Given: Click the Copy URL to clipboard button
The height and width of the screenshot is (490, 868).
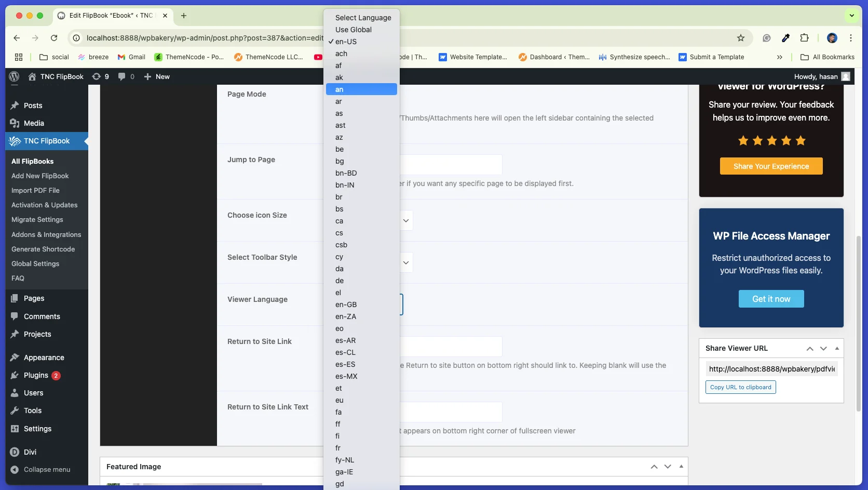Looking at the screenshot, I should [x=740, y=387].
